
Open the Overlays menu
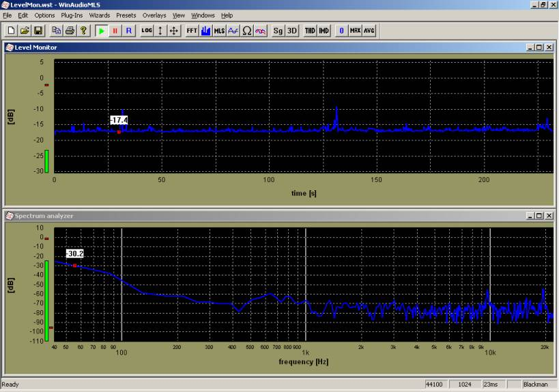pos(154,15)
